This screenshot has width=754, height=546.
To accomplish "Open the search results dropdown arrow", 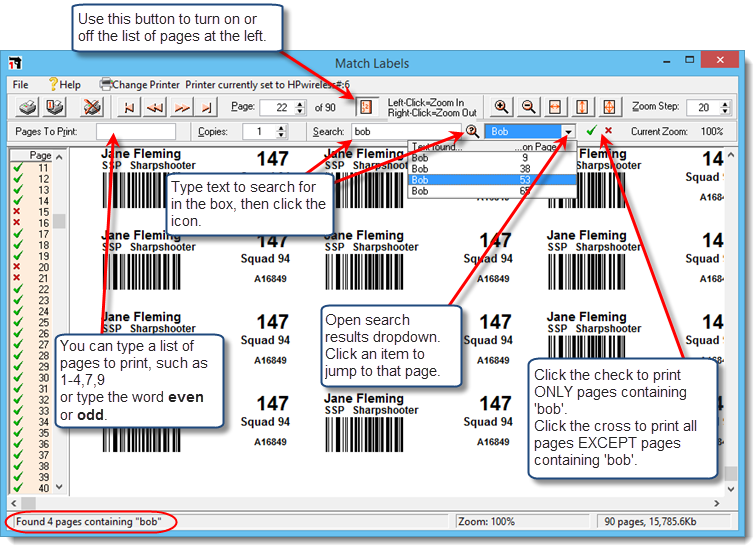I will pos(568,131).
